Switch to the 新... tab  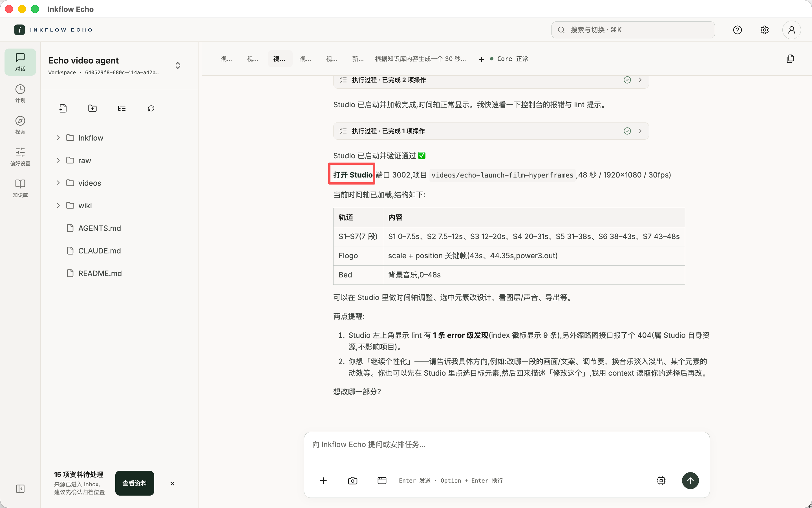(358, 59)
